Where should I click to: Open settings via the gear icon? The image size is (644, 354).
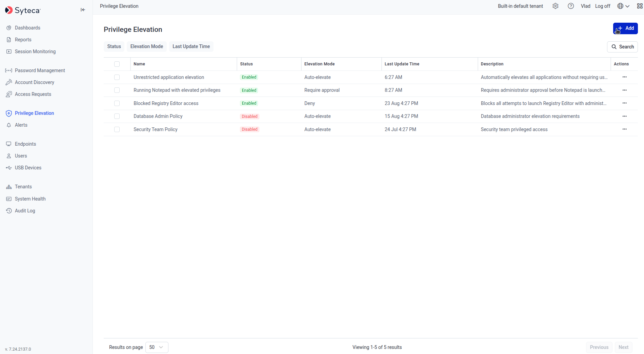click(x=555, y=6)
